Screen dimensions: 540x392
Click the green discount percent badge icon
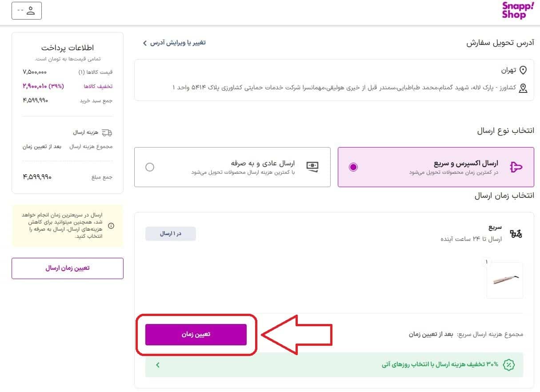click(x=508, y=365)
